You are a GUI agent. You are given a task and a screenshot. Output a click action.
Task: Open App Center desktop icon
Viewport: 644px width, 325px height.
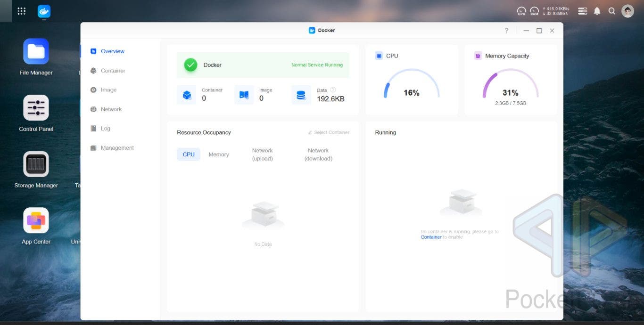[x=36, y=220]
